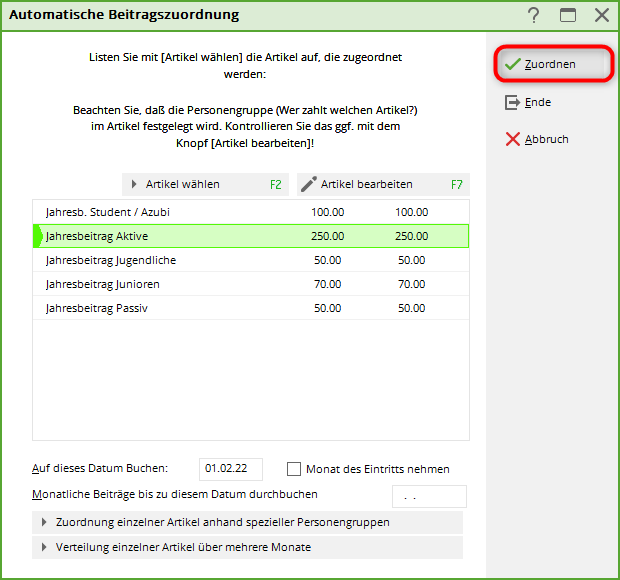
Task: Click the Auf dieses Datum Buchen field
Action: (230, 469)
